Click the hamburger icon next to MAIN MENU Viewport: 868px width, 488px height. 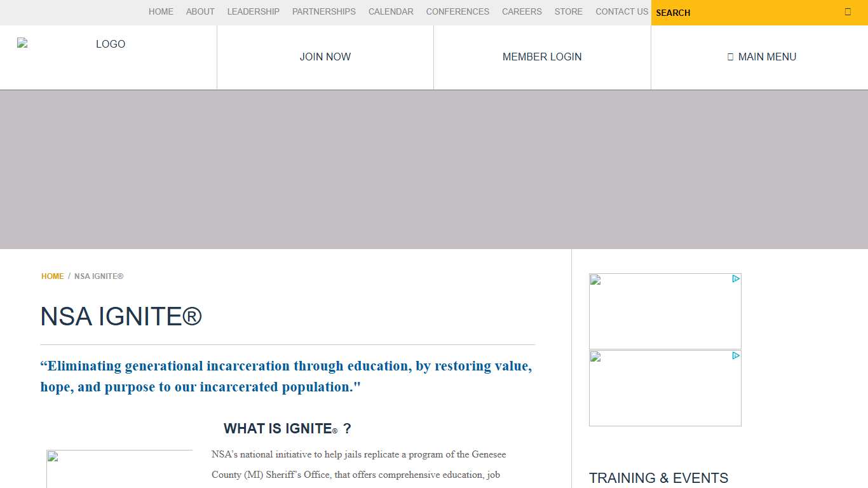pyautogui.click(x=729, y=57)
